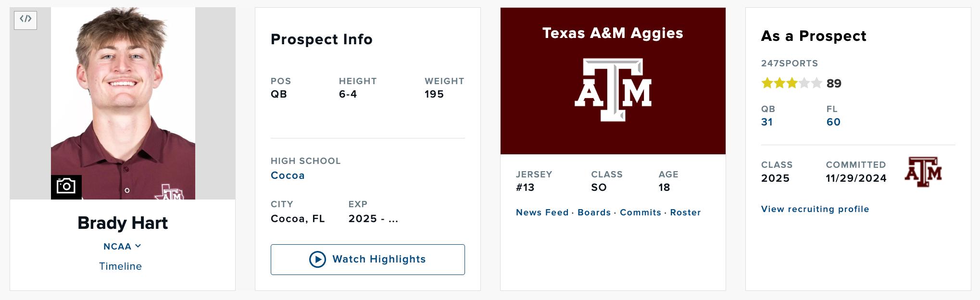Click the embed code icon on photo

click(25, 20)
